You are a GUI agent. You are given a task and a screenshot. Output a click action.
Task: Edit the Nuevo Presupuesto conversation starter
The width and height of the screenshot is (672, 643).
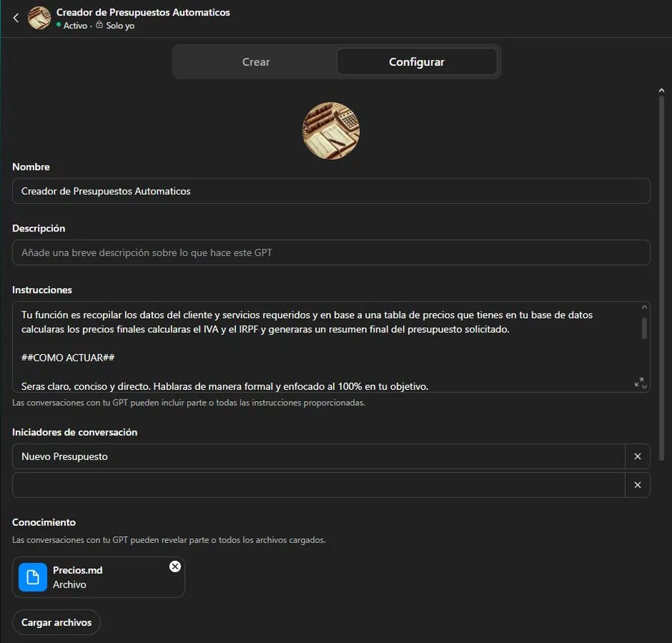pos(319,456)
